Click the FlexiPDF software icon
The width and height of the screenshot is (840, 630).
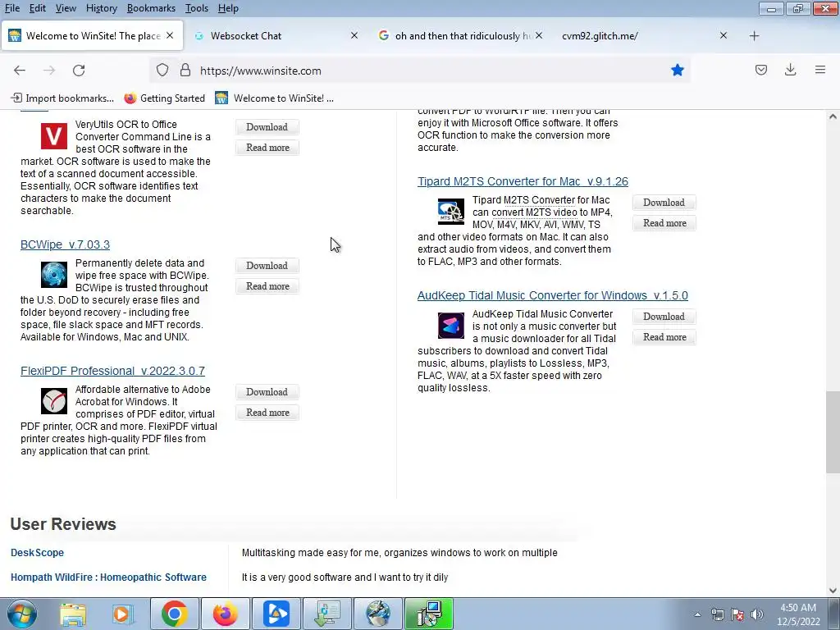[x=54, y=401]
